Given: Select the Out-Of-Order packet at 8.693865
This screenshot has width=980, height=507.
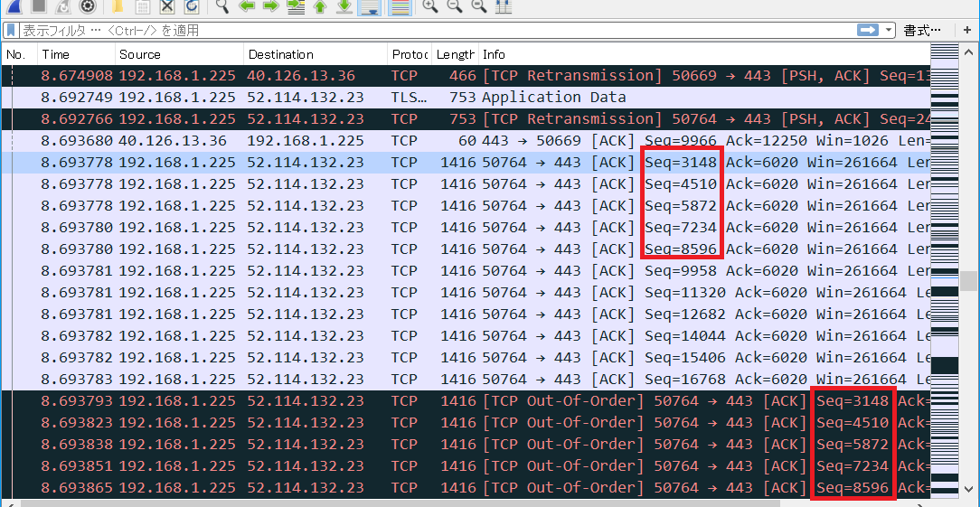Looking at the screenshot, I should point(466,488).
